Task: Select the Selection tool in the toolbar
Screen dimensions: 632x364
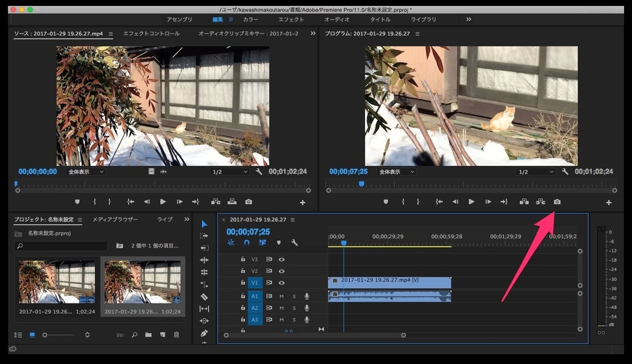Action: point(205,223)
